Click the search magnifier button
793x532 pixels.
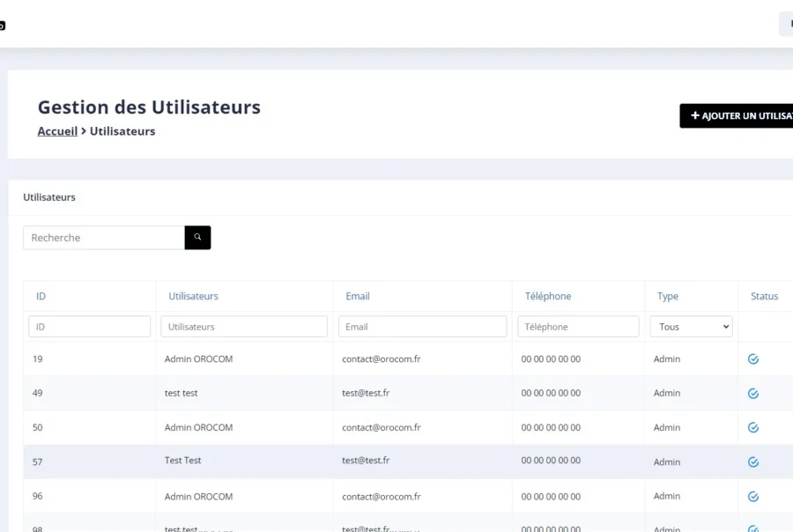[x=197, y=238]
